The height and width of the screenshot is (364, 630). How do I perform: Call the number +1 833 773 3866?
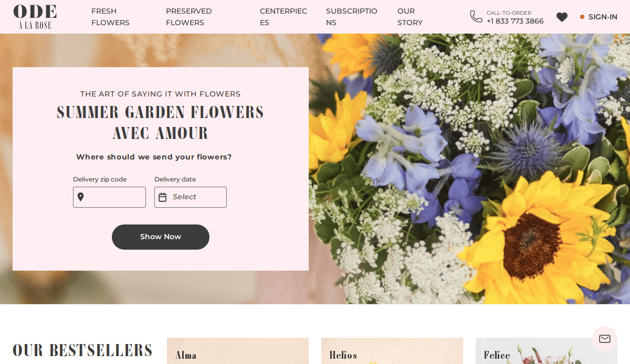(515, 21)
